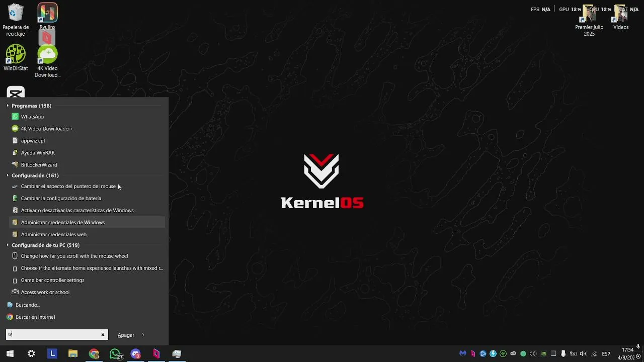Image resolution: width=644 pixels, height=362 pixels.
Task: Open Razer tray icon
Action: (x=503, y=353)
